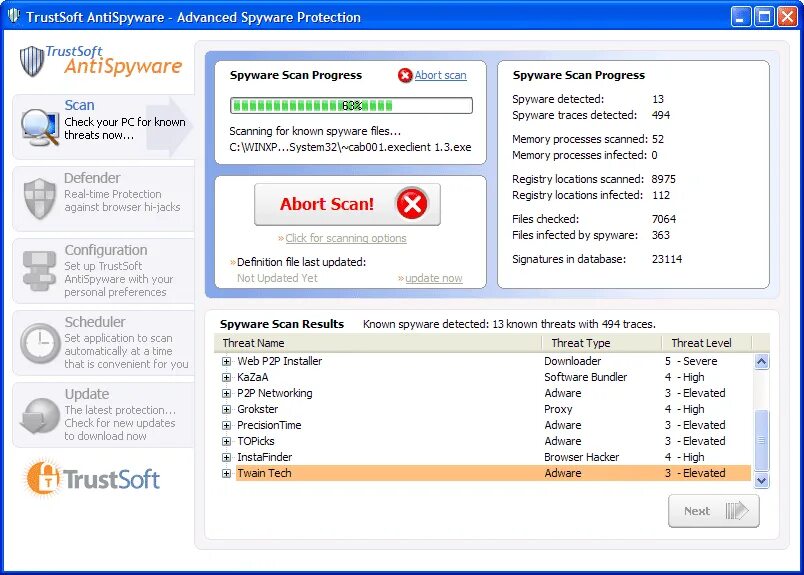Image resolution: width=804 pixels, height=575 pixels.
Task: Click the arrow icon on Next button
Action: click(737, 511)
